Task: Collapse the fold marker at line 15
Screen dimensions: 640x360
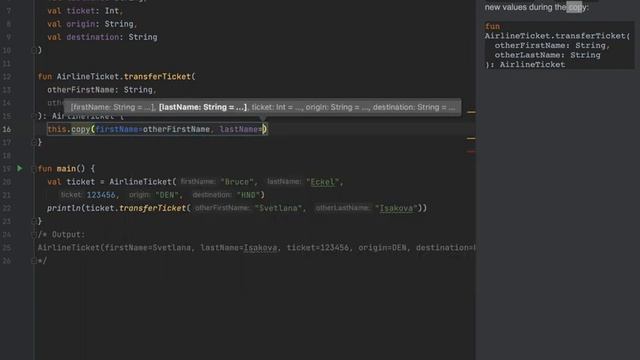Action: click(x=34, y=116)
